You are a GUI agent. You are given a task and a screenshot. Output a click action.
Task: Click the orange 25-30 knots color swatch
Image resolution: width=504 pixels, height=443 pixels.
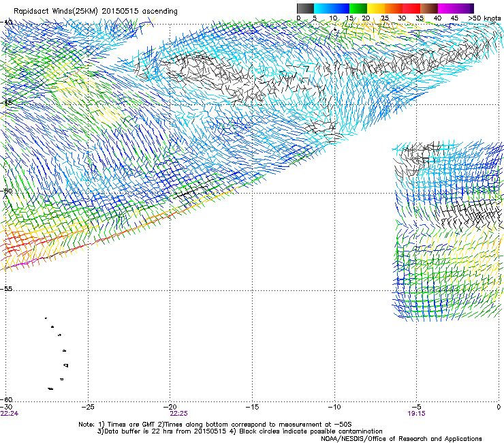(x=394, y=8)
